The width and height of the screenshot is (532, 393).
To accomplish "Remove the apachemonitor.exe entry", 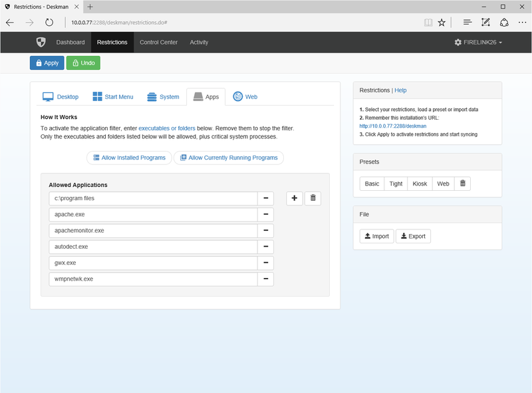I will [x=265, y=231].
